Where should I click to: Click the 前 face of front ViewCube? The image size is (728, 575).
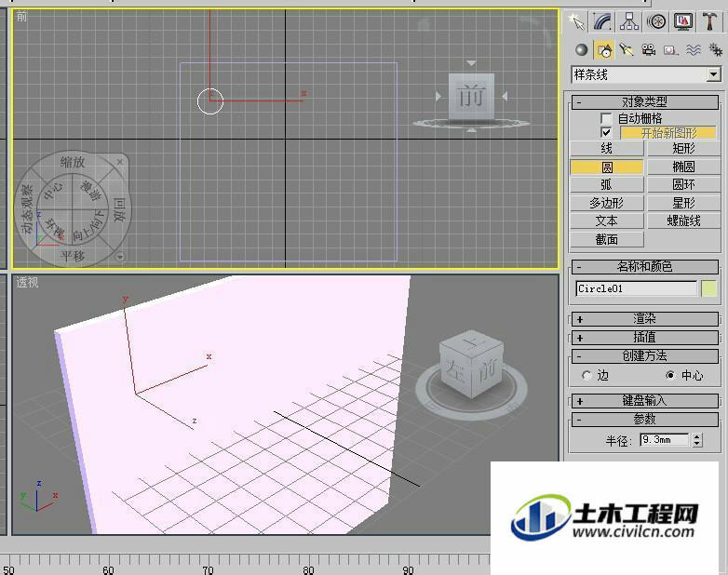click(471, 96)
